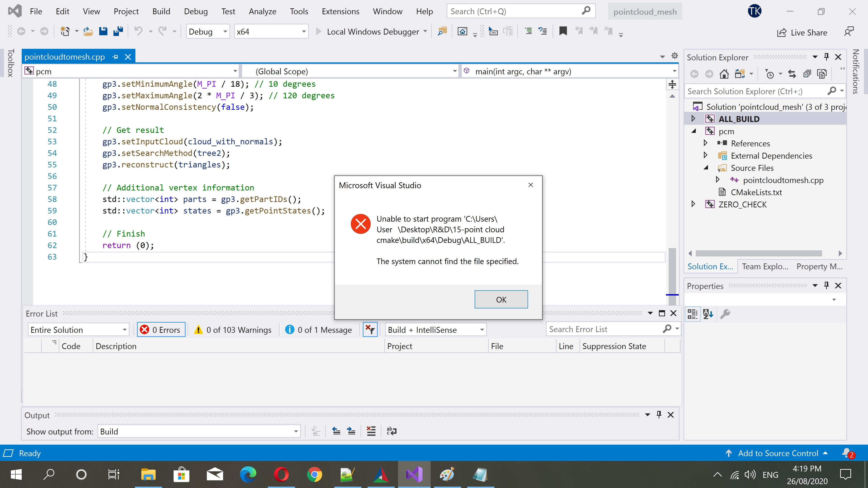Clear All in Output window
Viewport: 868px width, 488px height.
pyautogui.click(x=371, y=431)
